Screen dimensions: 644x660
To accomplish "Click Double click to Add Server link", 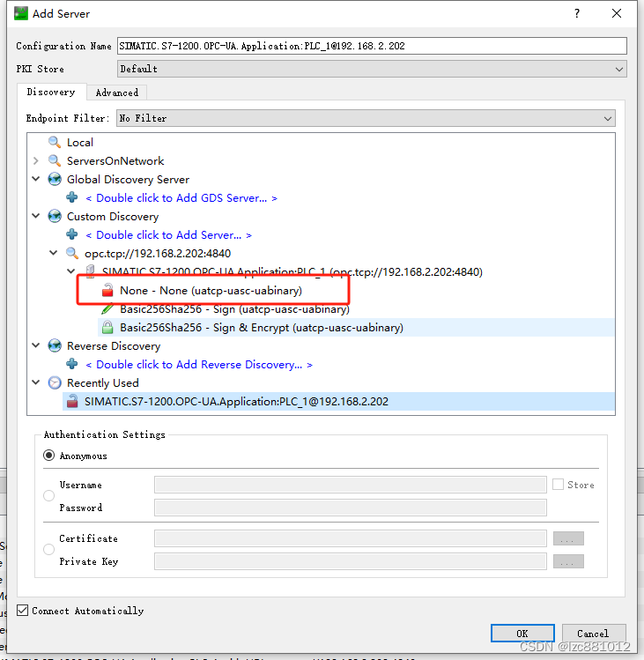I will tap(168, 235).
